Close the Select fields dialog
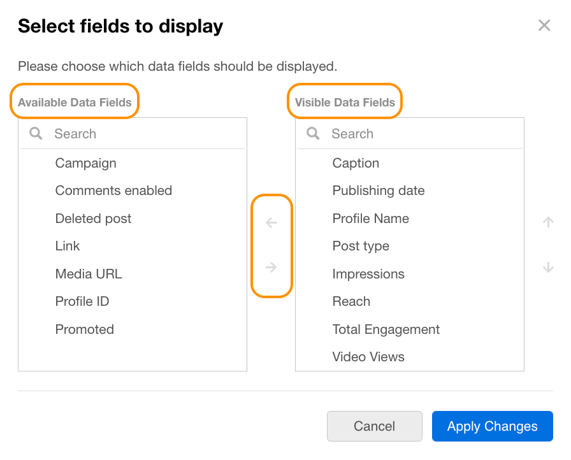The height and width of the screenshot is (460, 571). [x=544, y=25]
